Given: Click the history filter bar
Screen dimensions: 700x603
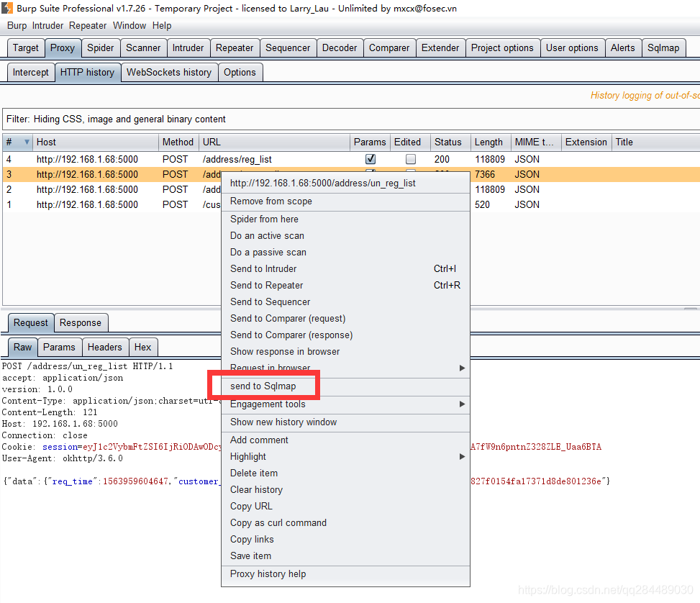Looking at the screenshot, I should 351,119.
